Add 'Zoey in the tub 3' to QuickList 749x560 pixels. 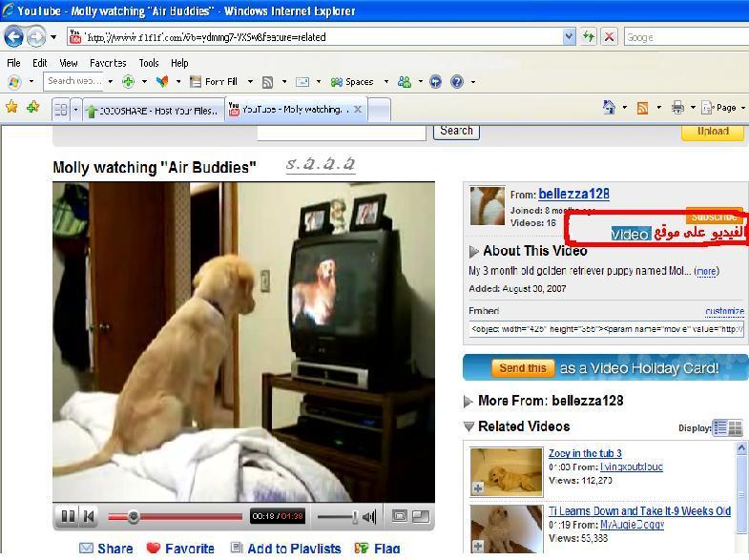(478, 488)
